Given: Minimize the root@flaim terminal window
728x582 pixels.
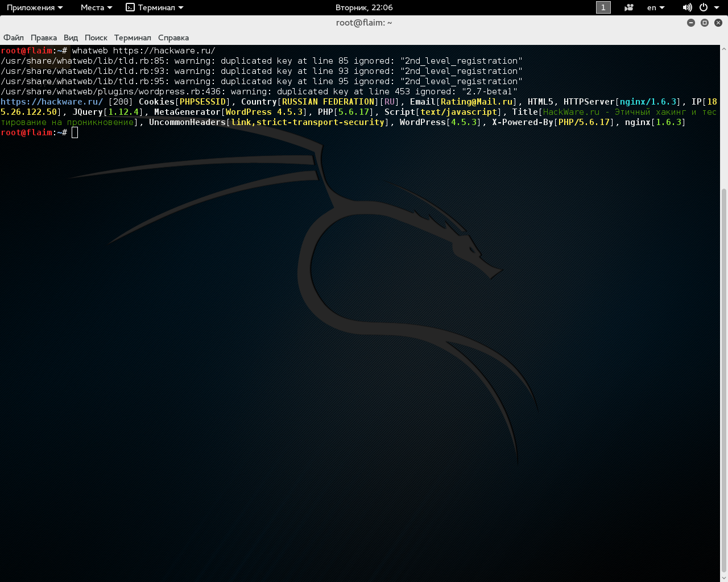Looking at the screenshot, I should click(691, 23).
